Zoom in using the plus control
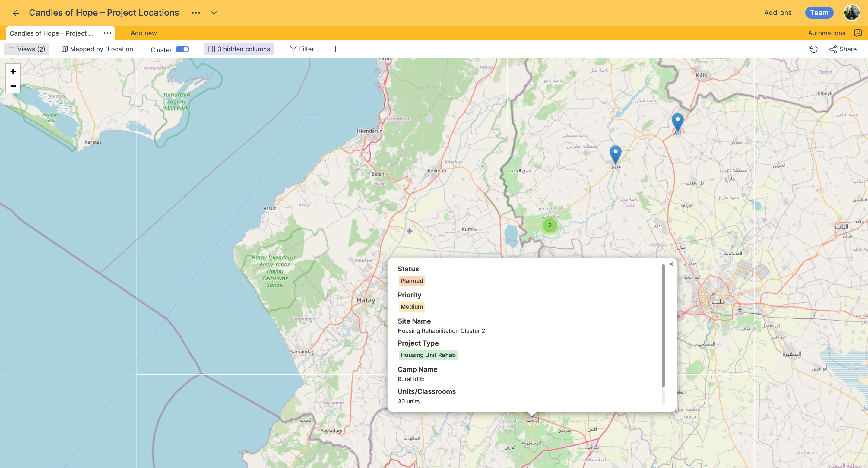 [x=13, y=71]
